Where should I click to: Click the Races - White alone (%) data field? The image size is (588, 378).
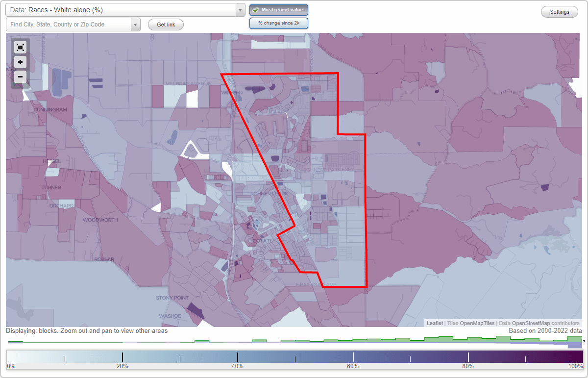point(121,10)
